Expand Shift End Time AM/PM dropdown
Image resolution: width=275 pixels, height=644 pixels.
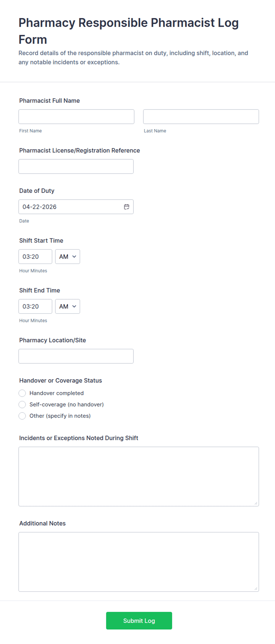[67, 306]
